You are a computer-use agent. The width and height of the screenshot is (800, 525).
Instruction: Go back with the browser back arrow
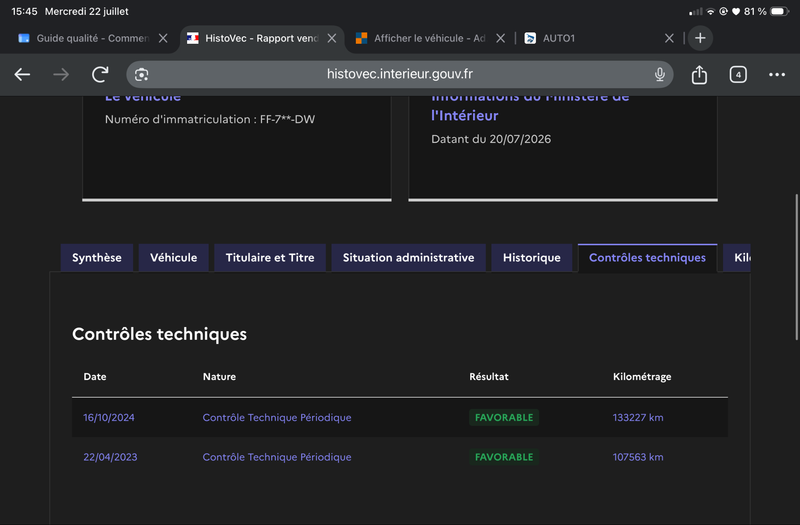[22, 74]
